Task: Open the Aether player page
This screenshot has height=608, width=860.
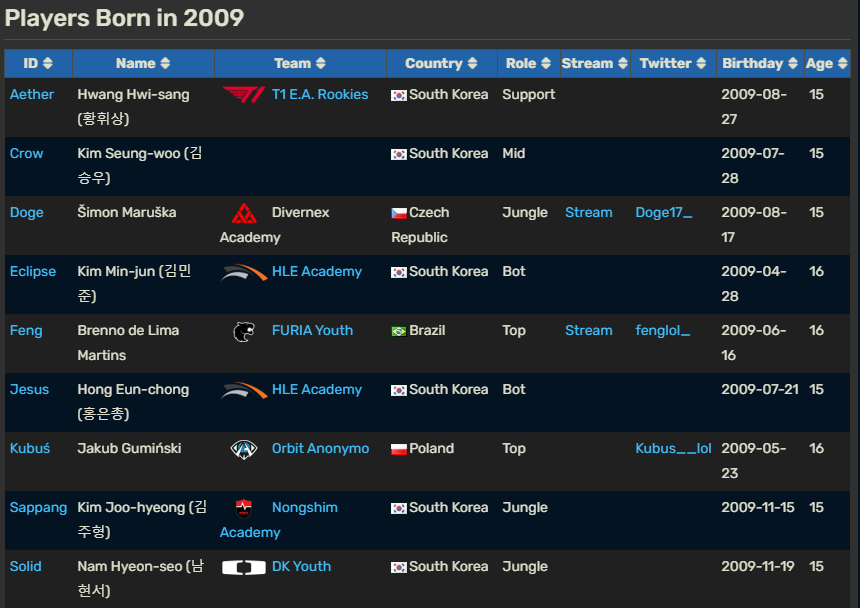Action: [x=32, y=94]
